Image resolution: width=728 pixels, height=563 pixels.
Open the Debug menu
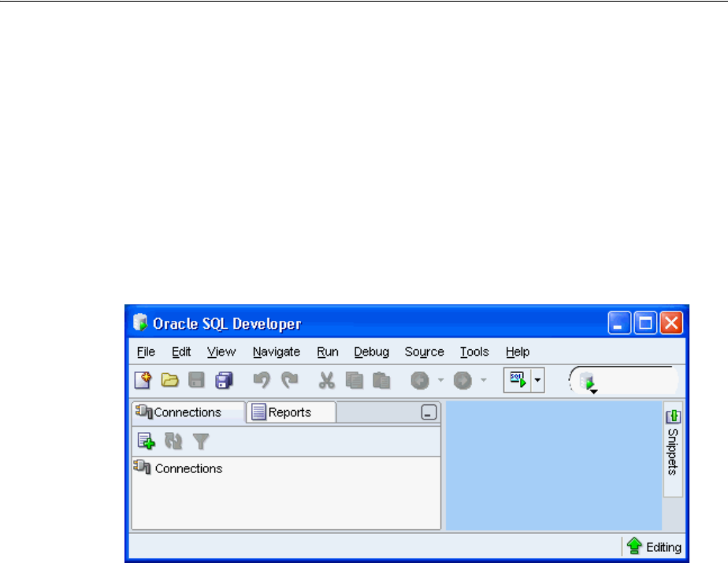click(x=371, y=352)
